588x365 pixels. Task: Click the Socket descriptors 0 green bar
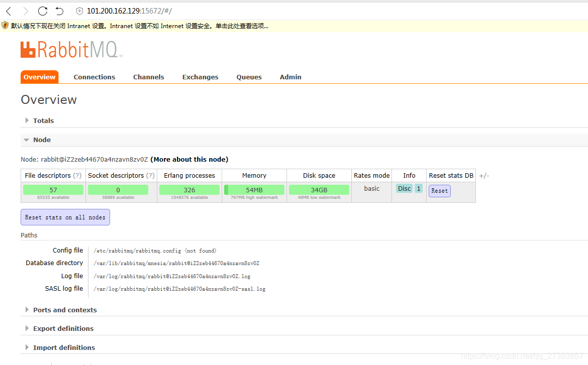[x=118, y=190]
